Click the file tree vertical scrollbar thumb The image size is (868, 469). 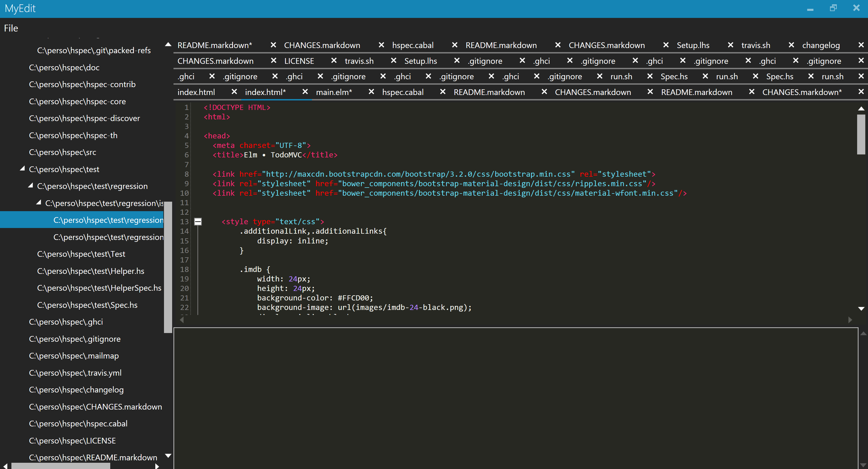(168, 267)
